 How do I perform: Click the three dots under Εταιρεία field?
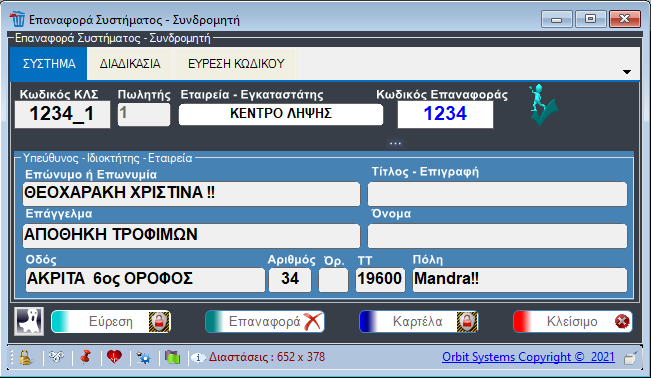[x=395, y=144]
